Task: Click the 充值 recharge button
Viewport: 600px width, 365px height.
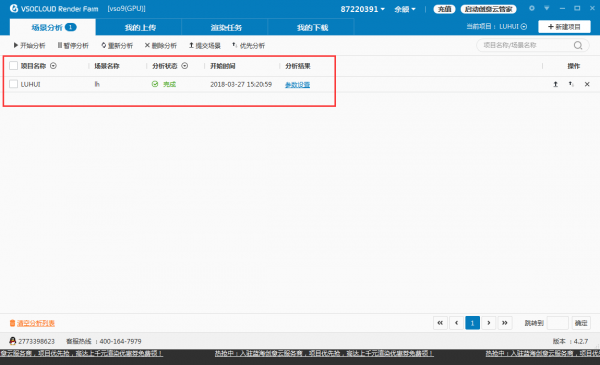Action: (444, 9)
